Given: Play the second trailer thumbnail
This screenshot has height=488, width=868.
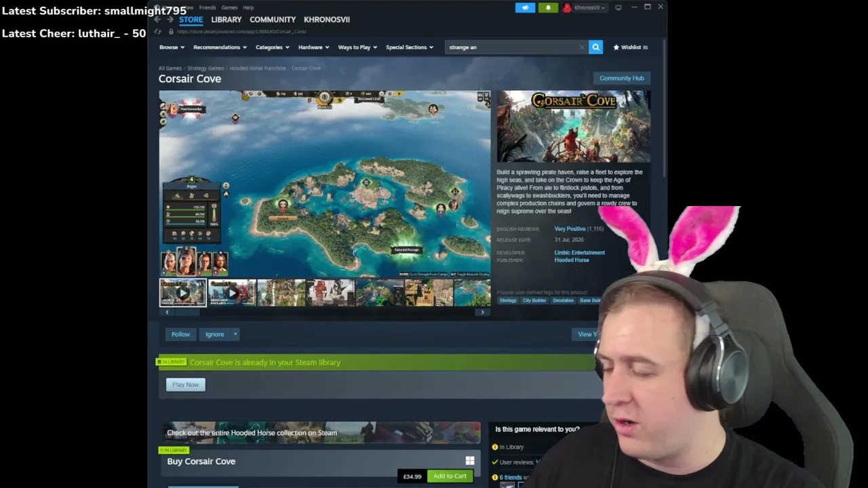Looking at the screenshot, I should point(232,293).
